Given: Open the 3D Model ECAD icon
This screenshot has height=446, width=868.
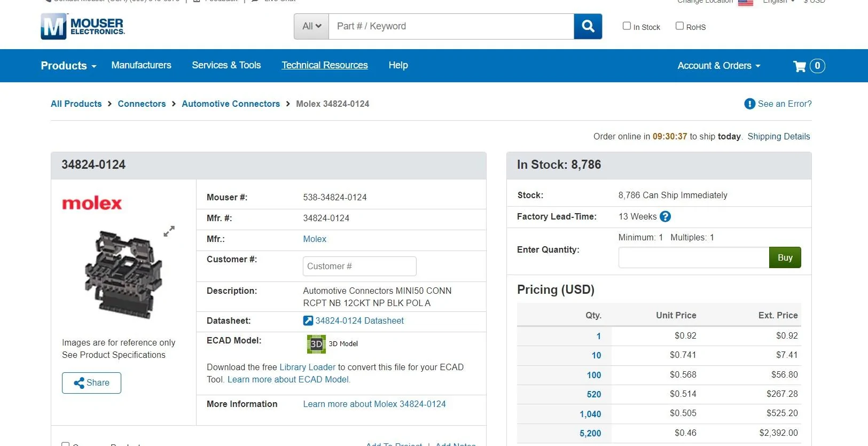Looking at the screenshot, I should 316,344.
